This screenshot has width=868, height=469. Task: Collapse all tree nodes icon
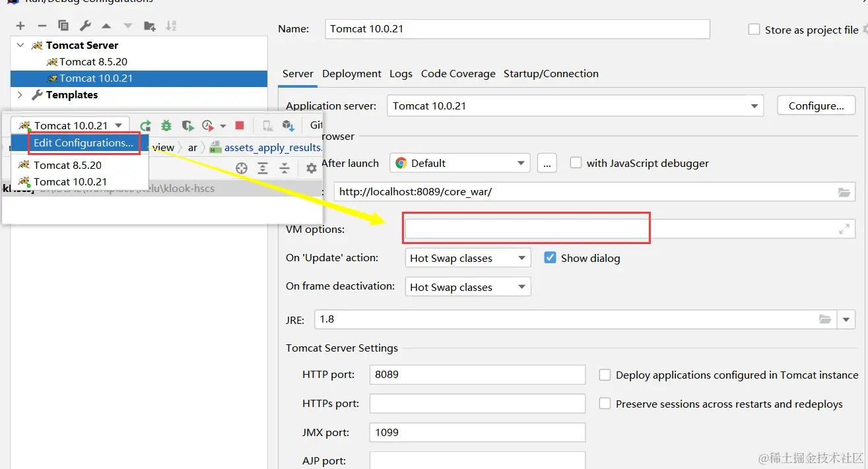(284, 168)
